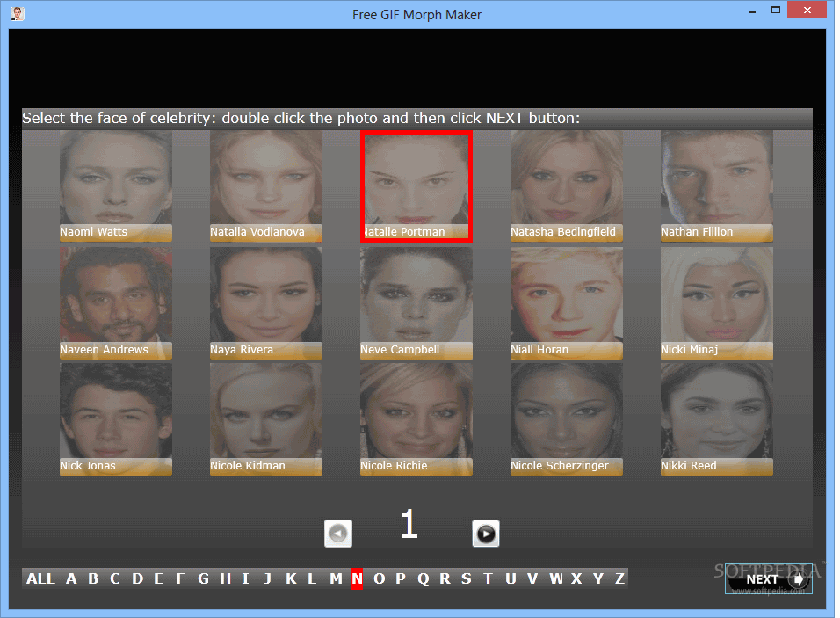Screen dimensions: 840x618
Task: Filter celebrities by letter R
Action: coord(445,578)
